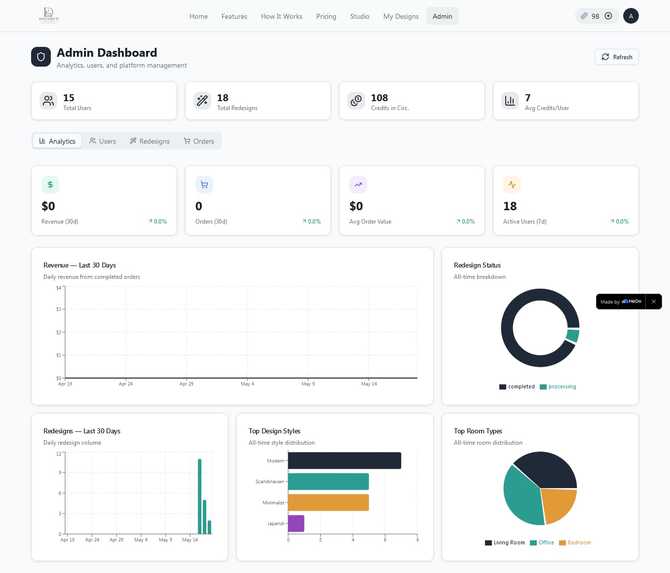Click the processing legend swatch in Redesign Status
This screenshot has width=670, height=573.
(543, 387)
